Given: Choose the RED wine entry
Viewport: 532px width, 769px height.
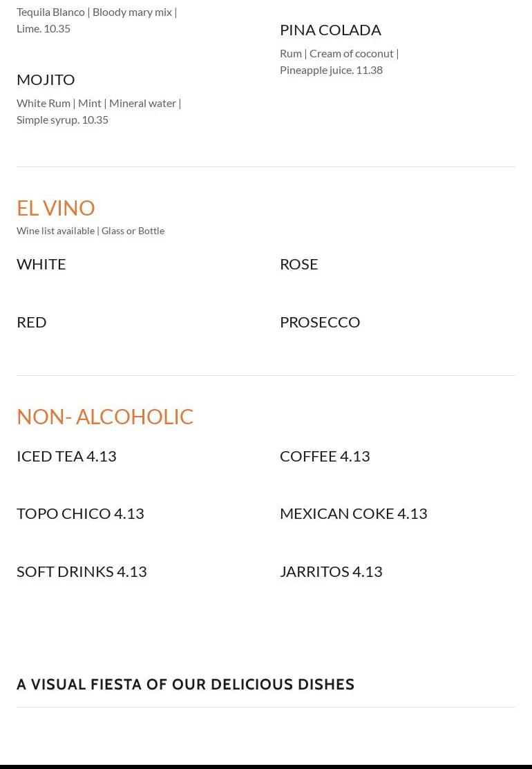Looking at the screenshot, I should [x=32, y=322].
